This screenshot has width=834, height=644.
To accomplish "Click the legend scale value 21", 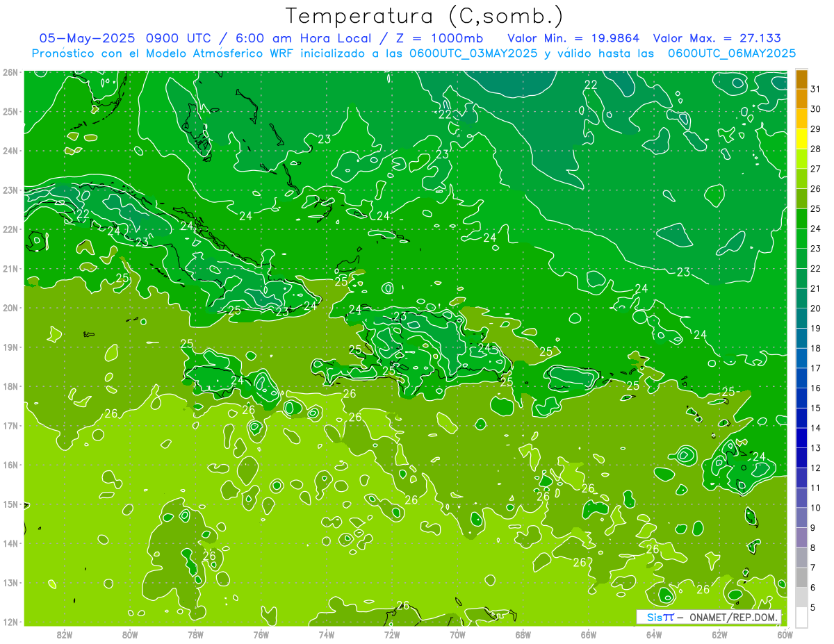I will [x=815, y=288].
